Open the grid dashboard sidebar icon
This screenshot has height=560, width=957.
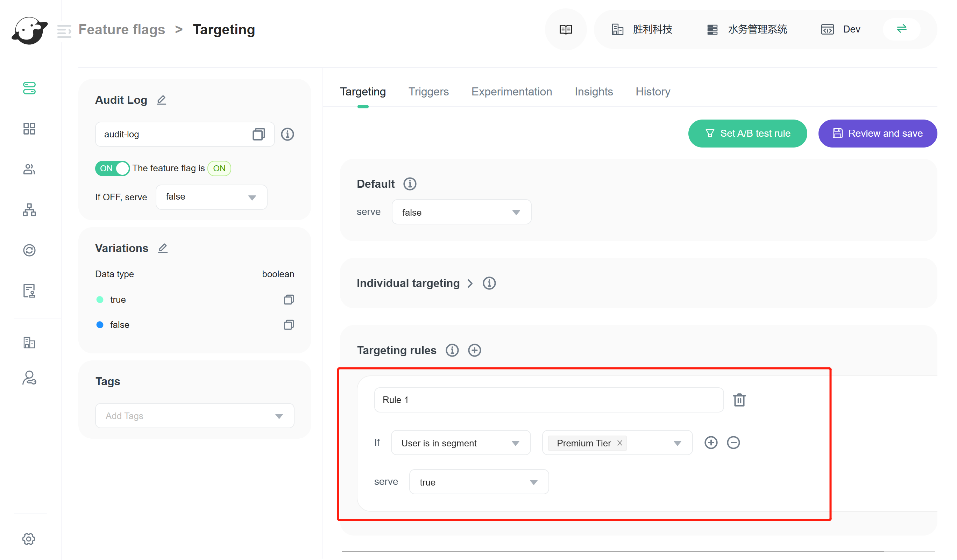[29, 129]
